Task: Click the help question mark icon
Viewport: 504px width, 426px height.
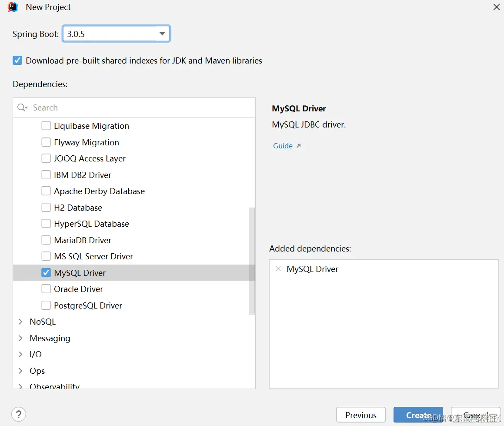Action: pyautogui.click(x=19, y=414)
